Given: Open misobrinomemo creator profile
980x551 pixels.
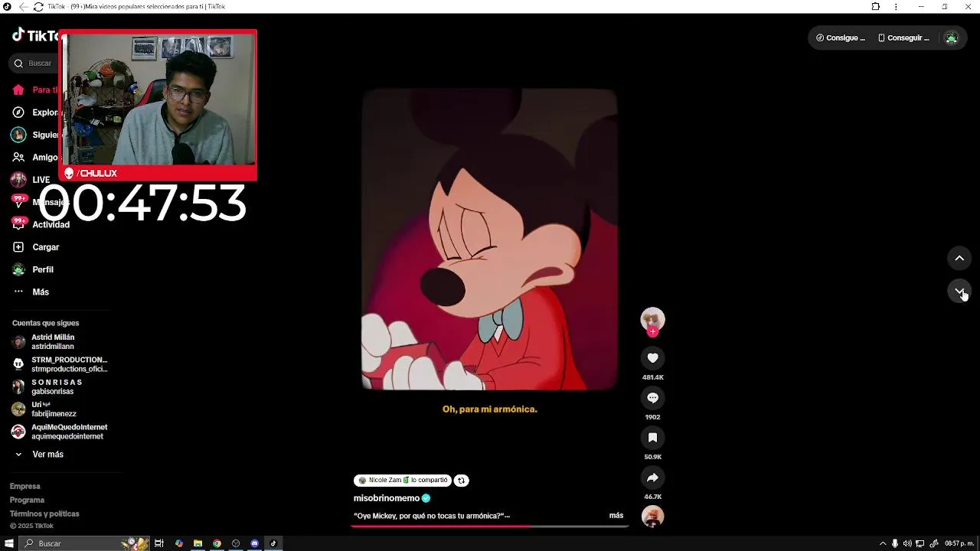Looking at the screenshot, I should pos(387,498).
